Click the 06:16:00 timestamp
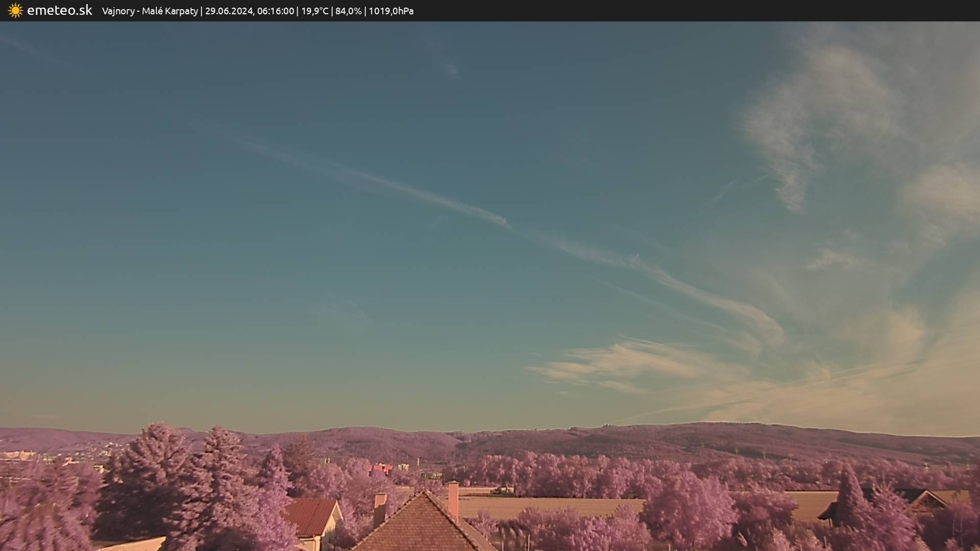Viewport: 980px width, 551px height. pos(275,11)
